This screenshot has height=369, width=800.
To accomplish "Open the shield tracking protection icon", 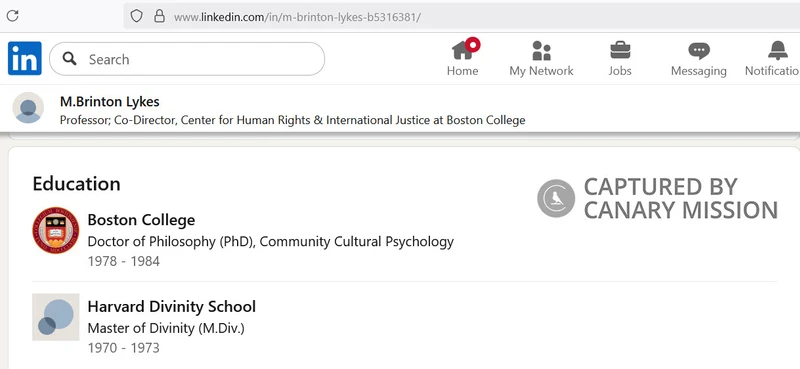I will pos(136,16).
